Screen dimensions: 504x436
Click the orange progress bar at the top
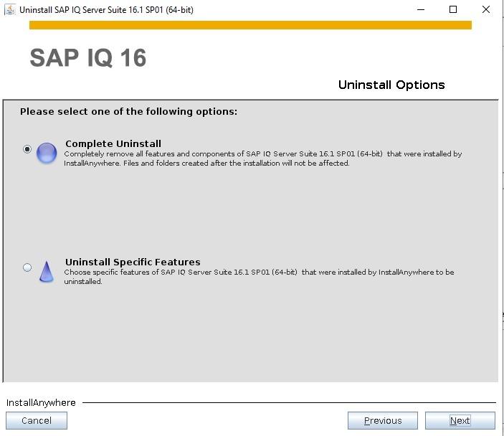coord(250,25)
